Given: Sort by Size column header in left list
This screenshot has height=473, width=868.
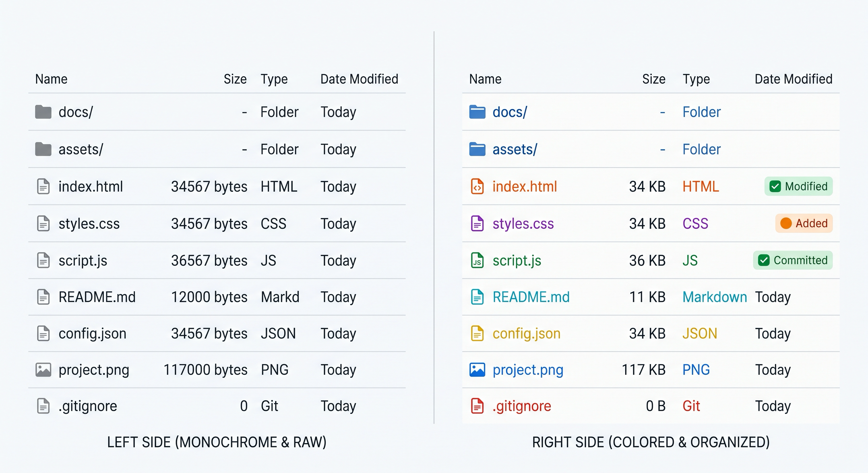Looking at the screenshot, I should (235, 79).
